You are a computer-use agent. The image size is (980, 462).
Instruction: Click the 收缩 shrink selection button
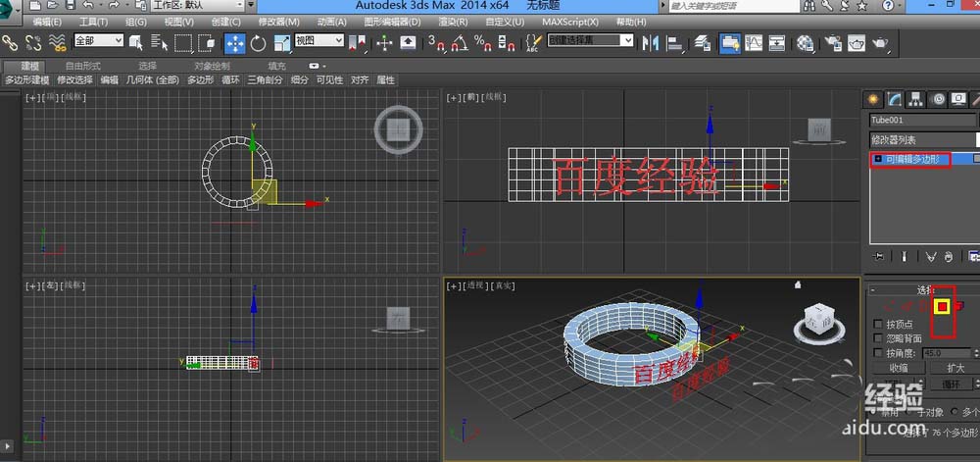tap(899, 368)
